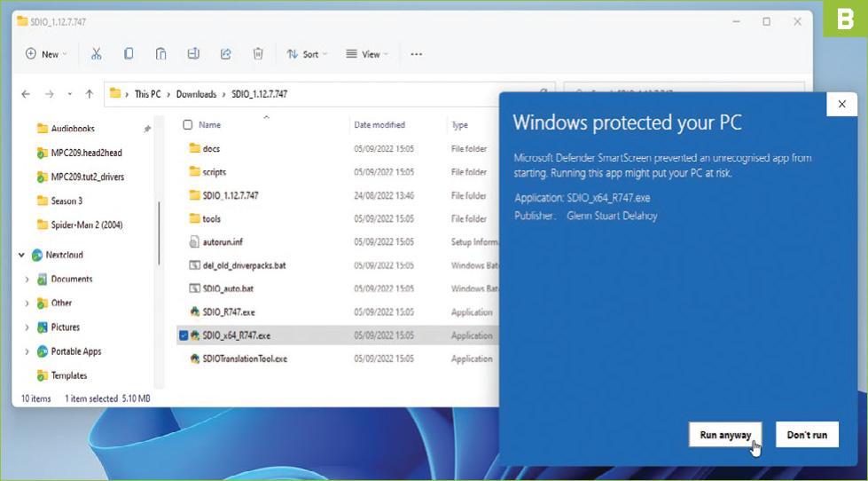Expand the Documents tree node
868x481 pixels.
coord(27,280)
